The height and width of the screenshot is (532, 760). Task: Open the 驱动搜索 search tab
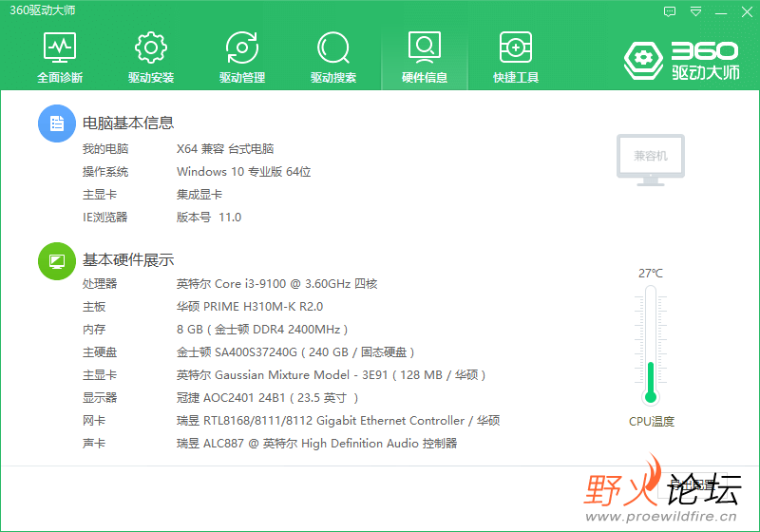[x=333, y=57]
